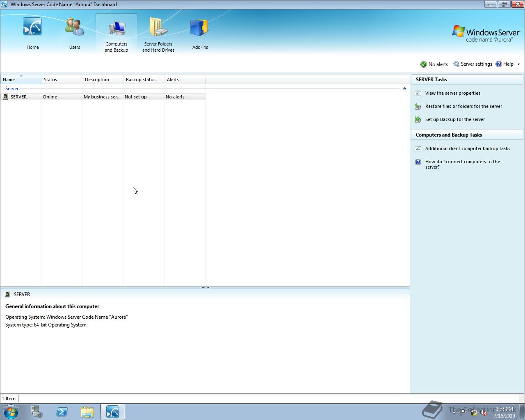Open Server Manager from the taskbar
The height and width of the screenshot is (420, 525).
[x=37, y=412]
